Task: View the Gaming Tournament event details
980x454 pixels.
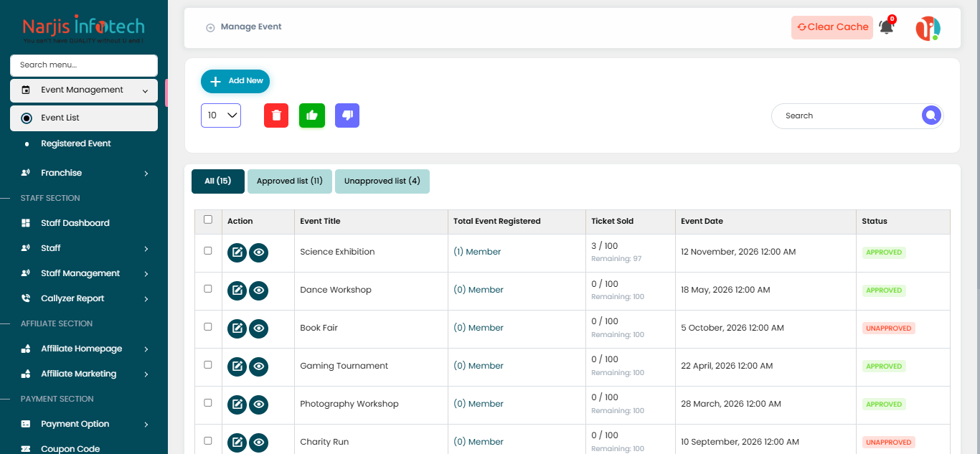Action: (x=259, y=366)
